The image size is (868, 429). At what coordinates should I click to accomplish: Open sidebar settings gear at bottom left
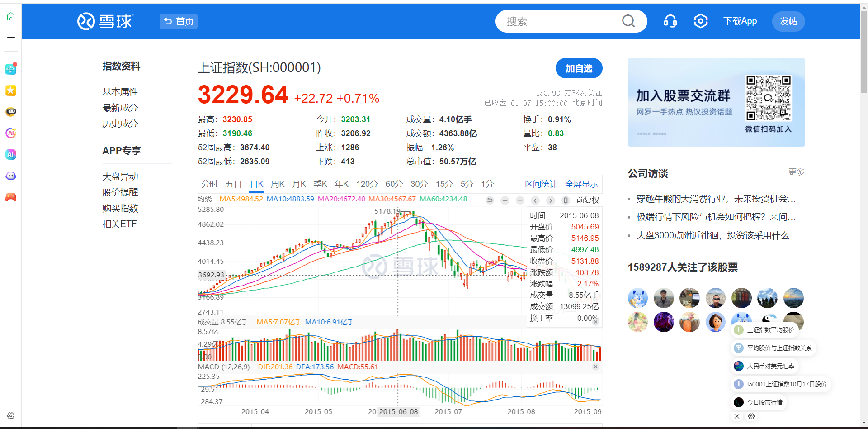(11, 415)
